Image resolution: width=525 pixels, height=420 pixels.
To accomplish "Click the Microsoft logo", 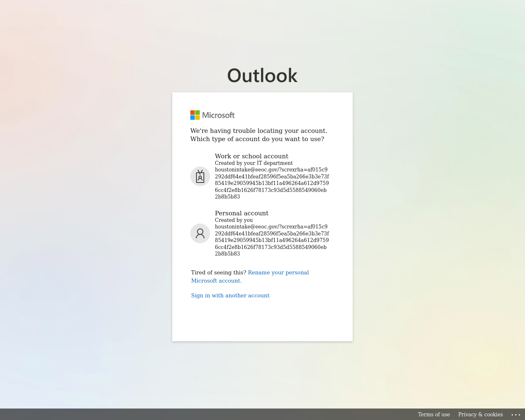I will 212,115.
